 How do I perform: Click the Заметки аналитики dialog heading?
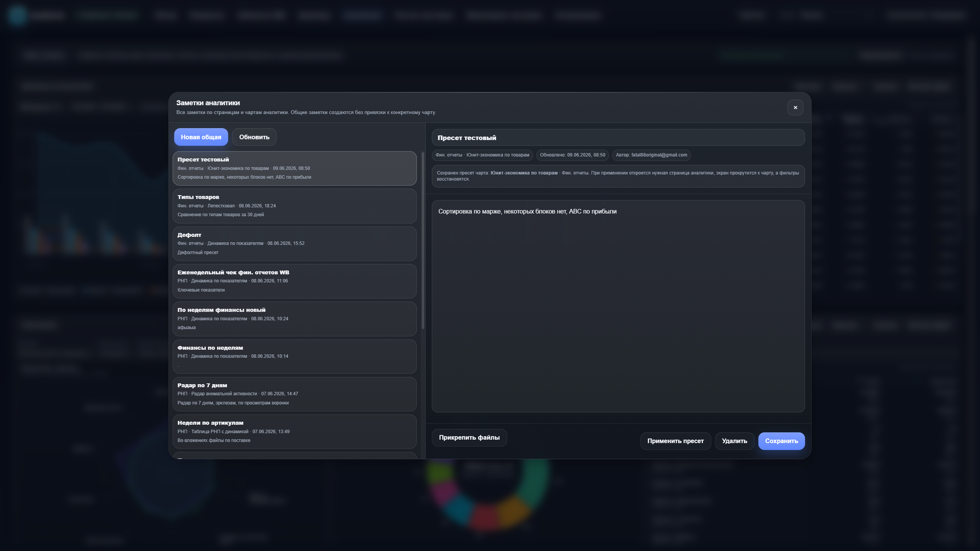point(208,103)
